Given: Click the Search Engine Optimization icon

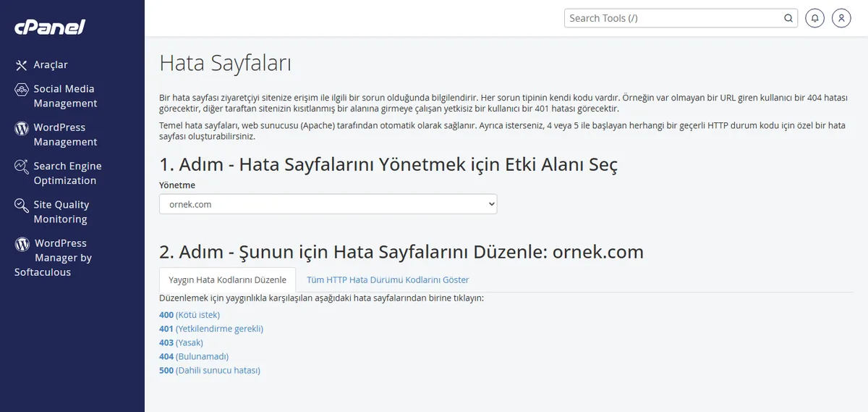Looking at the screenshot, I should point(22,167).
